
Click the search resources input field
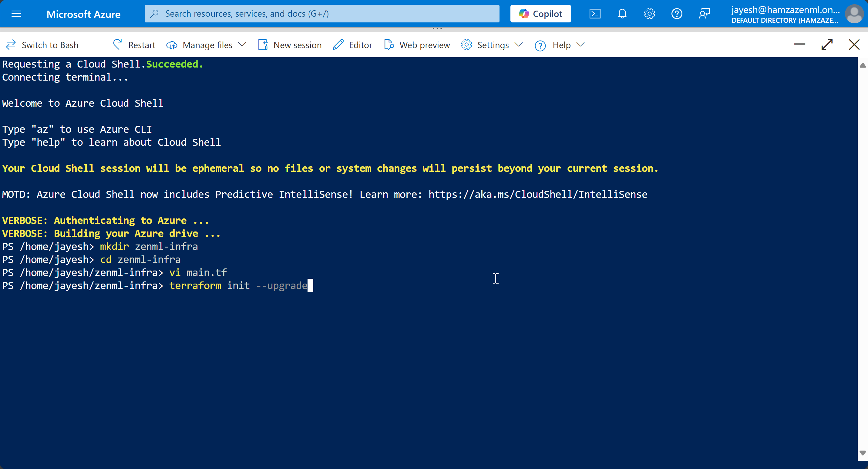pyautogui.click(x=322, y=13)
